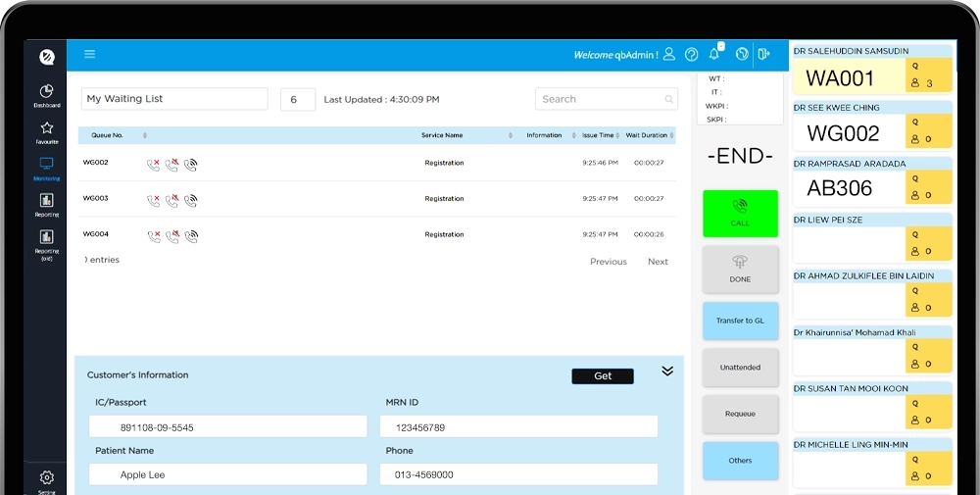Open the Dashboard from the sidebar
Viewport: 980px width, 495px height.
pyautogui.click(x=46, y=96)
